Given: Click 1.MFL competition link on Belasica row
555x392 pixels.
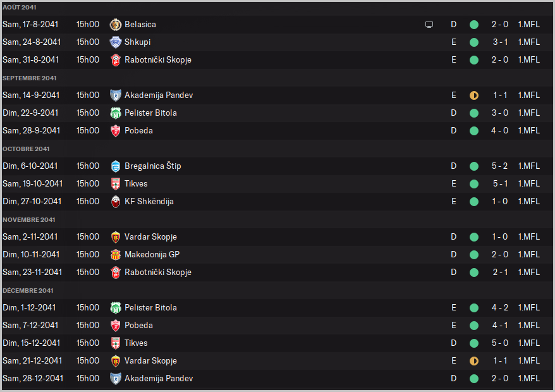Looking at the screenshot, I should coord(528,25).
